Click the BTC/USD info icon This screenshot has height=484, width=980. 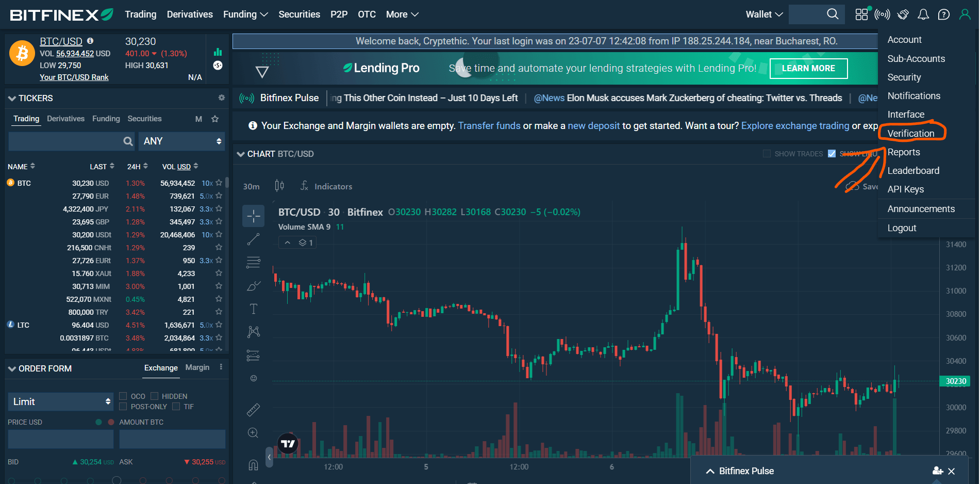[x=90, y=41]
